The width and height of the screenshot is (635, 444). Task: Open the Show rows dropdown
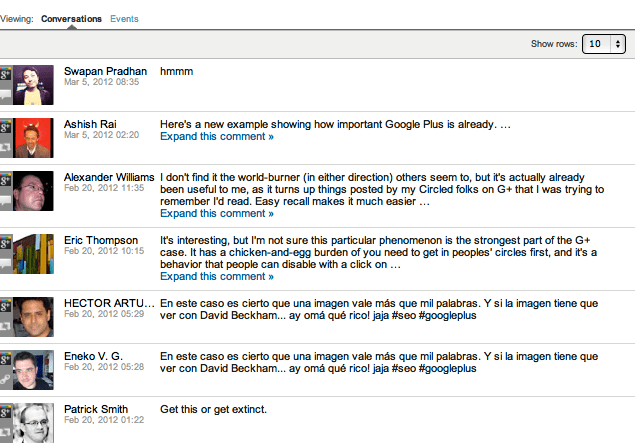[x=606, y=44]
